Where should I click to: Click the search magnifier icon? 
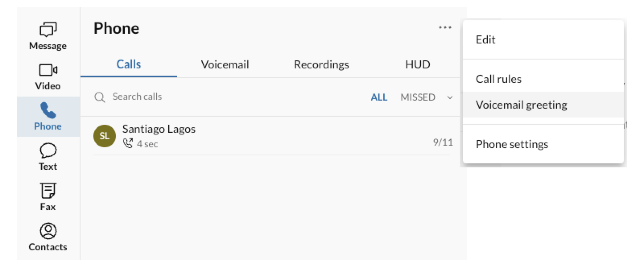point(99,97)
